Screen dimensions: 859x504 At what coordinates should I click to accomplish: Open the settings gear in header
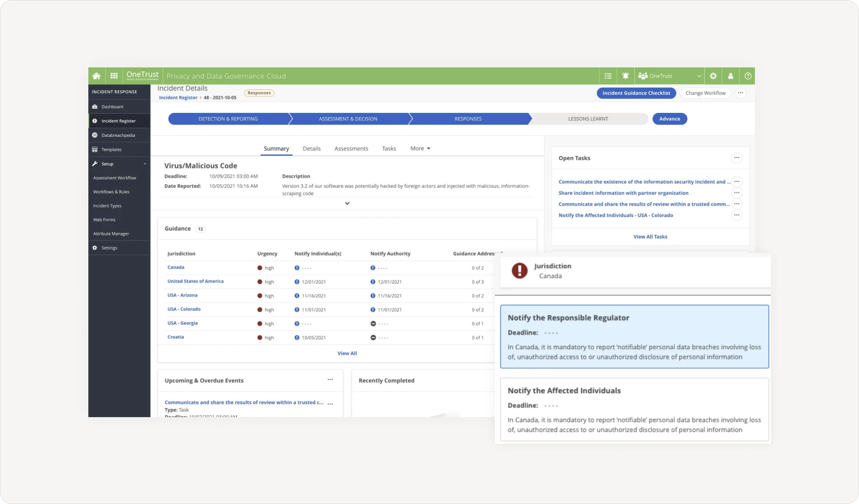713,76
